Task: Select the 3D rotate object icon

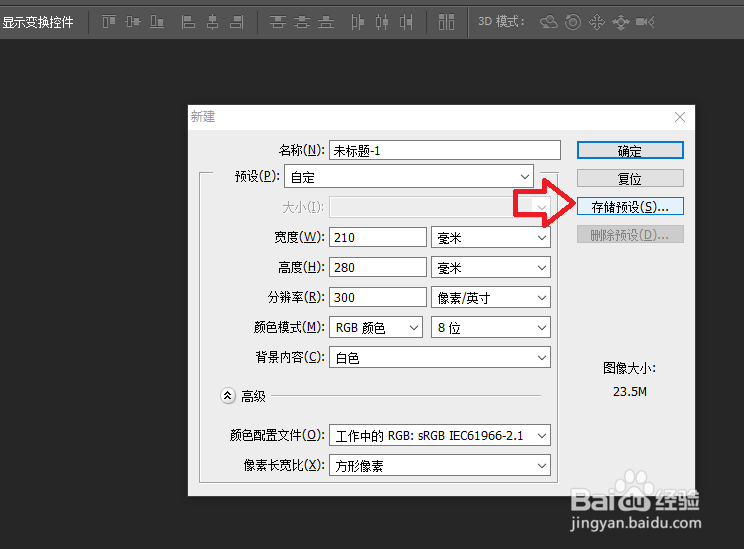Action: pyautogui.click(x=549, y=22)
